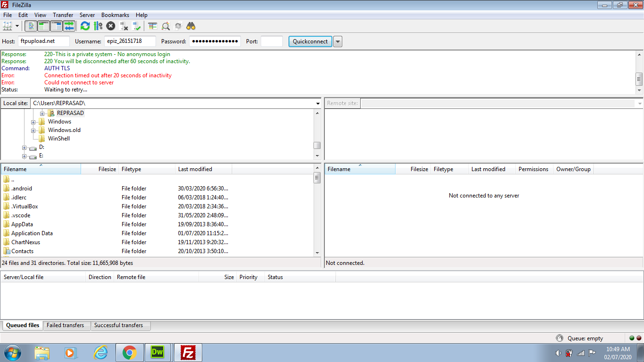The height and width of the screenshot is (362, 644).
Task: Disconnect from the current server
Action: 124,26
